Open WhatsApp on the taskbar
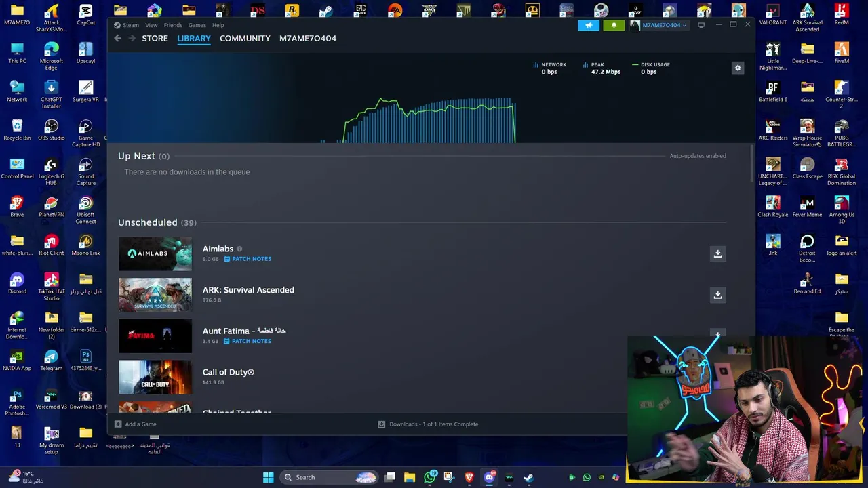868x488 pixels. pos(430,477)
